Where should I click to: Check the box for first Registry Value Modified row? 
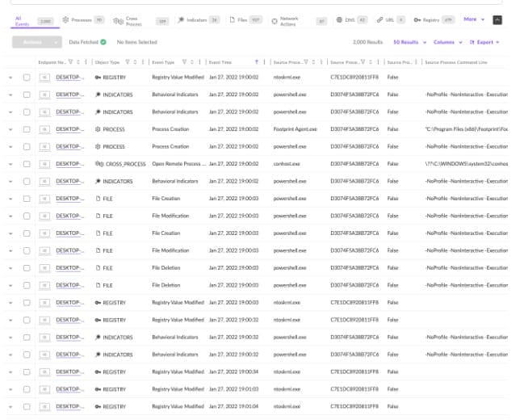tap(27, 78)
